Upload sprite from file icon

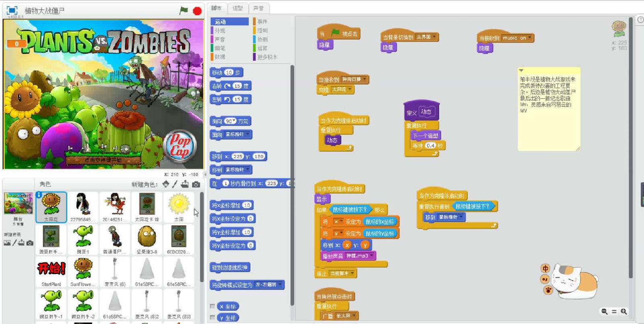pyautogui.click(x=185, y=184)
